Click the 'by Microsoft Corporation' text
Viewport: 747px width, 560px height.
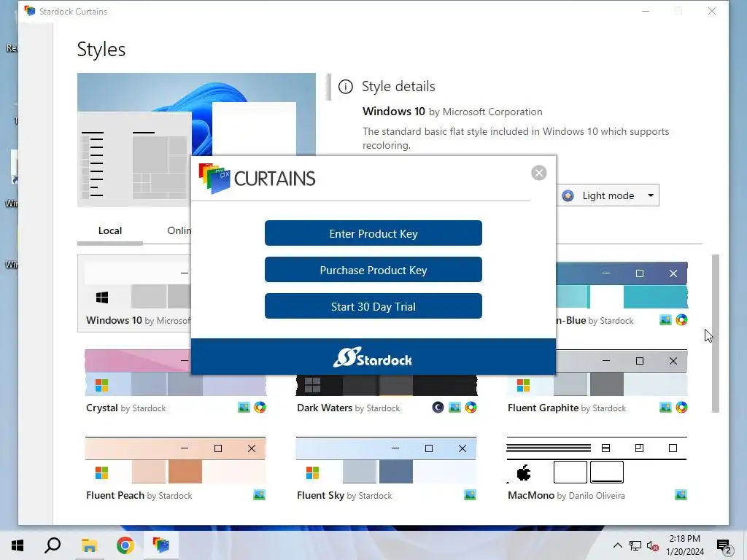(x=485, y=112)
